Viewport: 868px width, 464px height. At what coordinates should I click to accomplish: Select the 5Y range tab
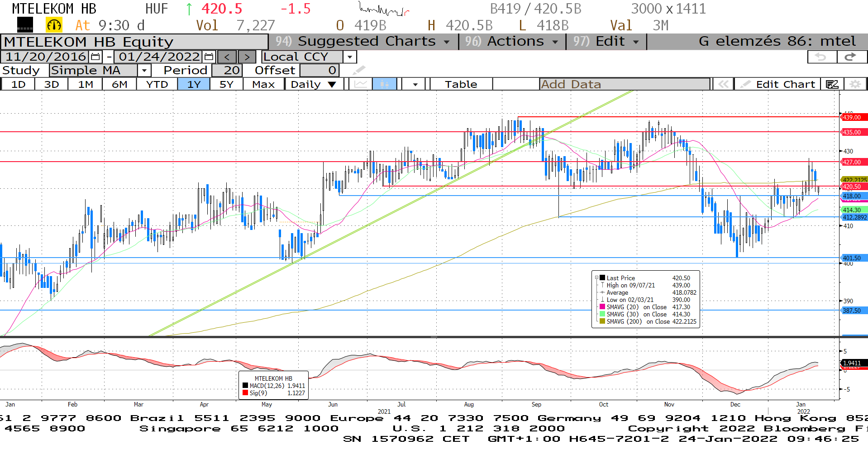coord(226,84)
